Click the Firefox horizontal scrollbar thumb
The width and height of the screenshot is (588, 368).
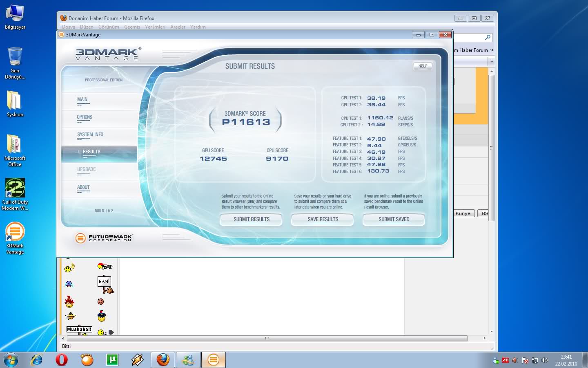click(267, 338)
